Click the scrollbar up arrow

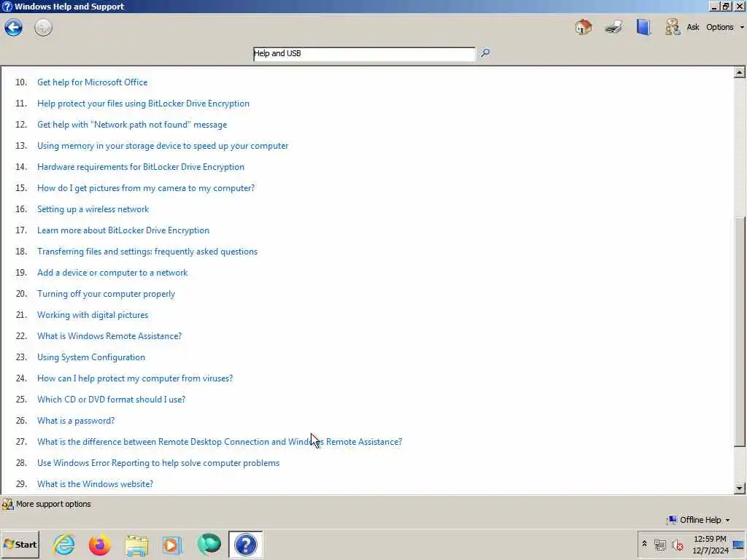click(x=740, y=72)
